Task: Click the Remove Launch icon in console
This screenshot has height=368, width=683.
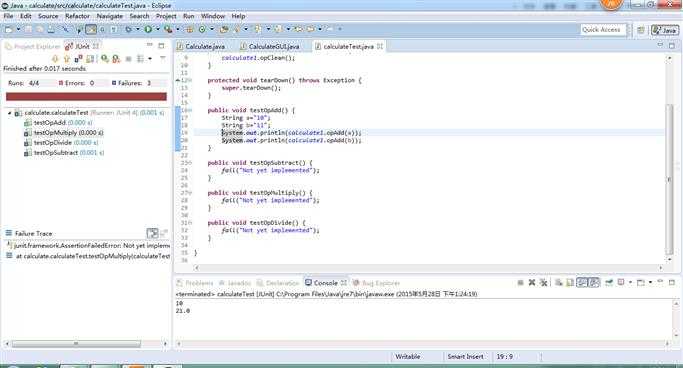Action: point(532,283)
